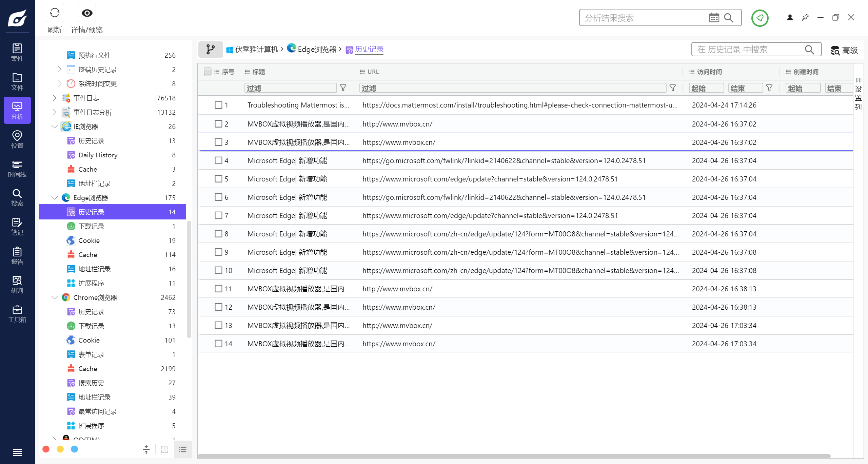Open Edge 下载记录 in the tree
868x464 pixels.
coord(91,226)
